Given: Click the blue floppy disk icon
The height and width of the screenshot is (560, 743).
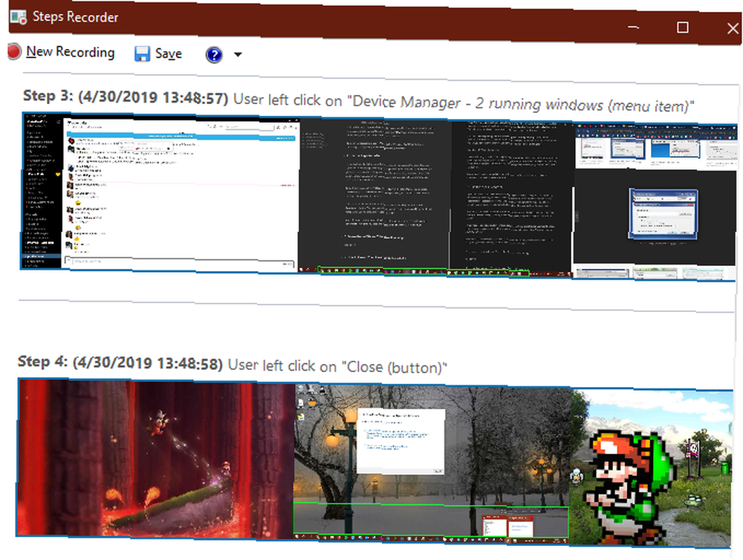Looking at the screenshot, I should 142,53.
